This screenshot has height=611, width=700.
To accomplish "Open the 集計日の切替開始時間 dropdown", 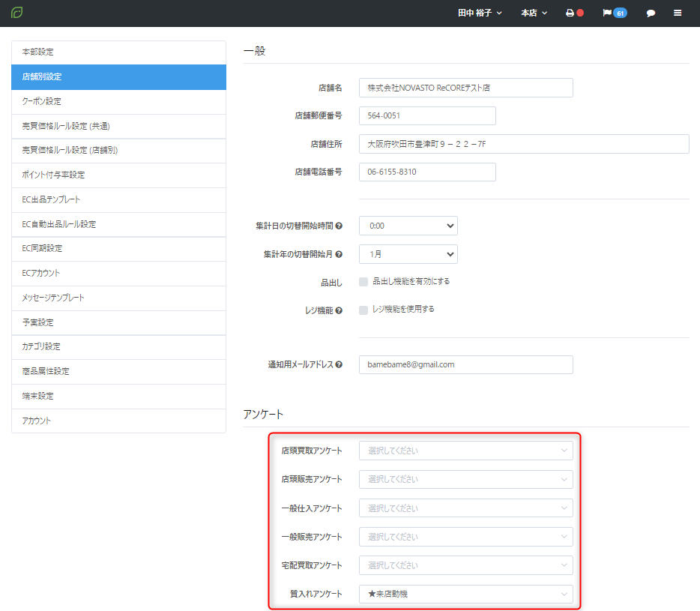I will [408, 226].
